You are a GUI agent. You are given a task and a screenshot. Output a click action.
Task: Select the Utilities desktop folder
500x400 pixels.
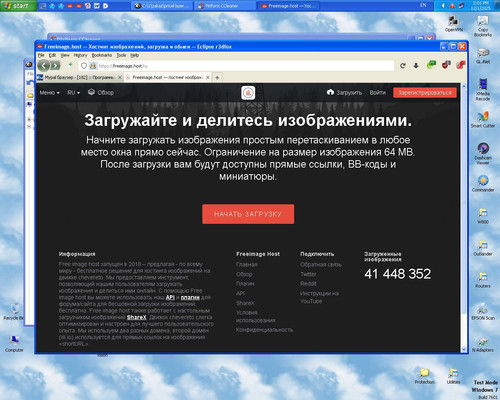453,376
